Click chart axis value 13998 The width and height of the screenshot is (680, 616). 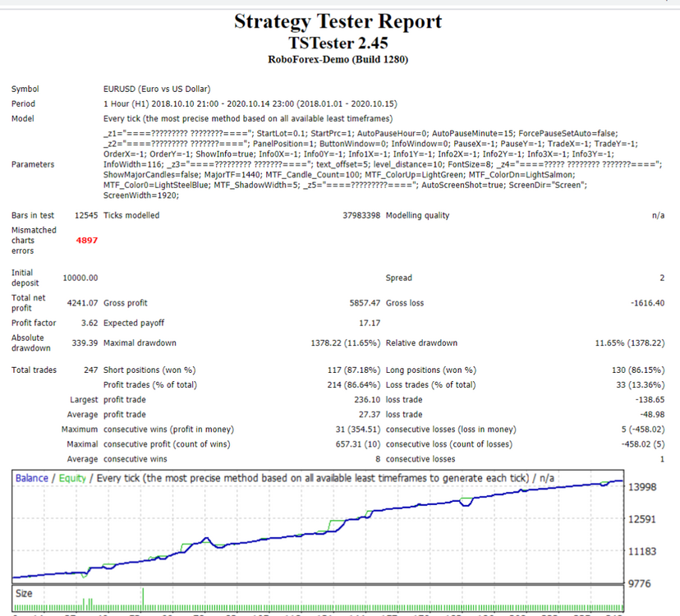tap(642, 487)
